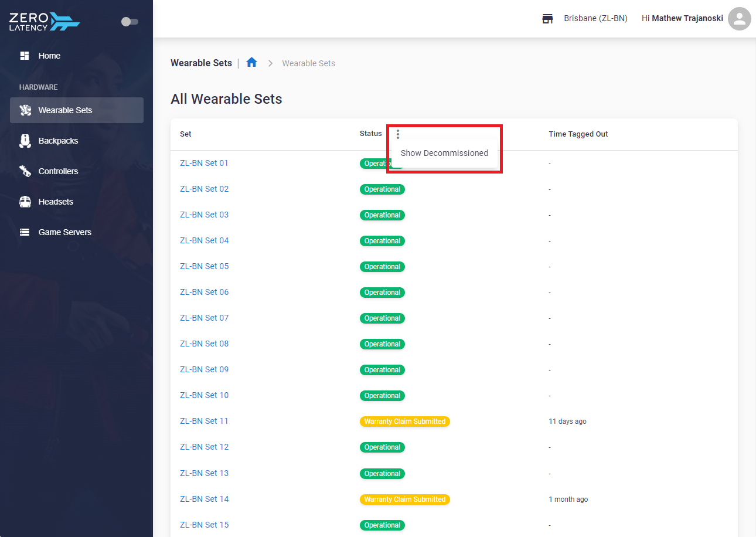The width and height of the screenshot is (756, 537).
Task: Open the Brisbane (ZL-BN) venue selector
Action: pyautogui.click(x=595, y=19)
